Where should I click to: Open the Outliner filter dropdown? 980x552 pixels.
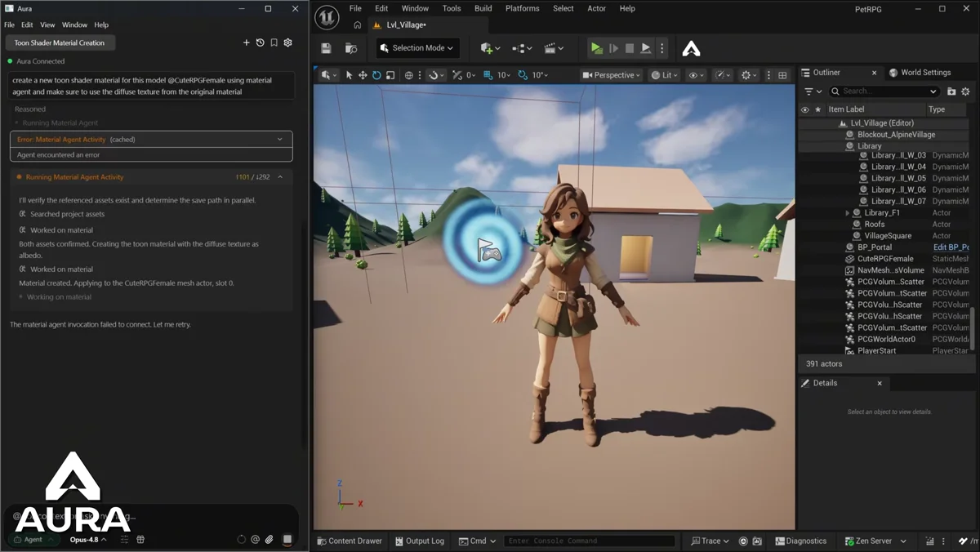[813, 91]
